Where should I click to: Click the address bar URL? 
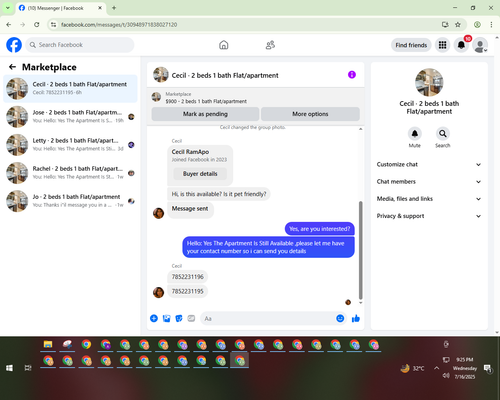(x=119, y=25)
